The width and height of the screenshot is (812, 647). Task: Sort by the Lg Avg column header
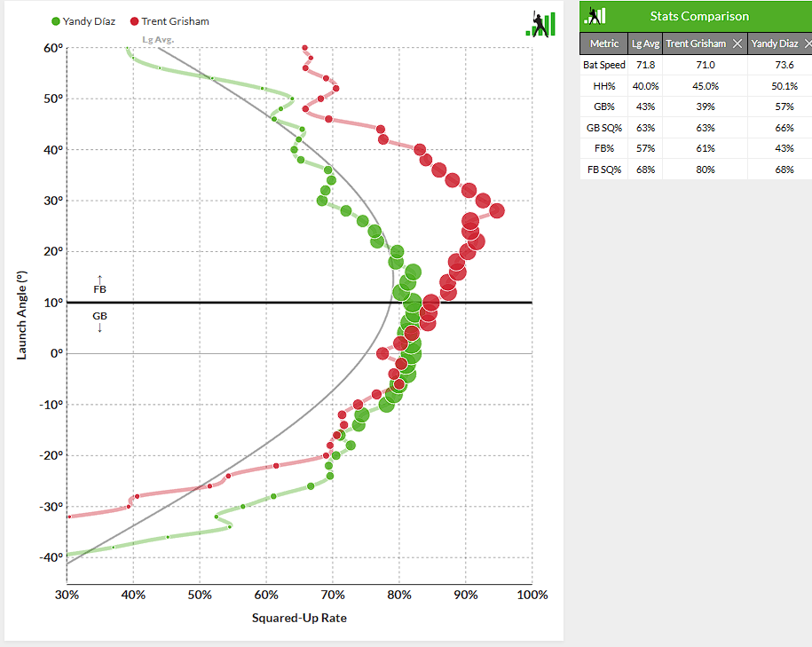click(x=644, y=43)
